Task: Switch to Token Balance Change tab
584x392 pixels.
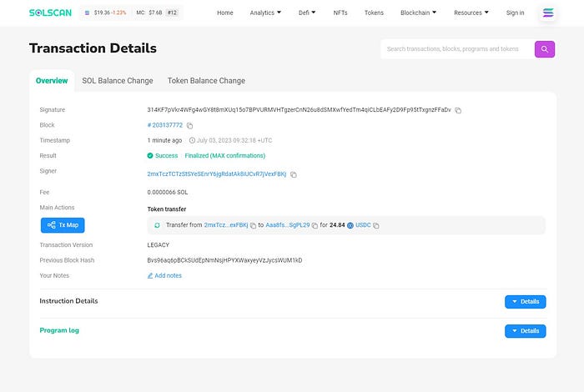Action: pyautogui.click(x=206, y=81)
